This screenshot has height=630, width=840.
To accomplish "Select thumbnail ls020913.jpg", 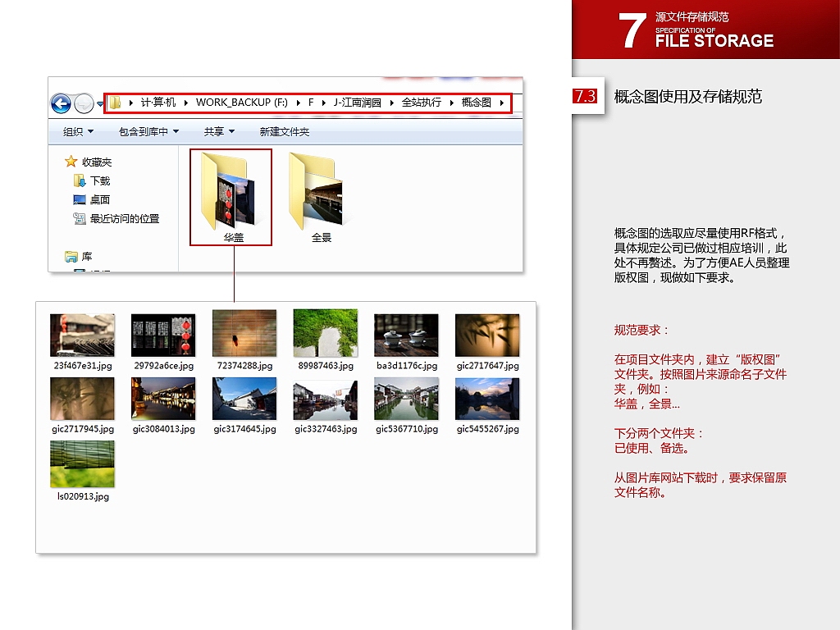I will (83, 464).
